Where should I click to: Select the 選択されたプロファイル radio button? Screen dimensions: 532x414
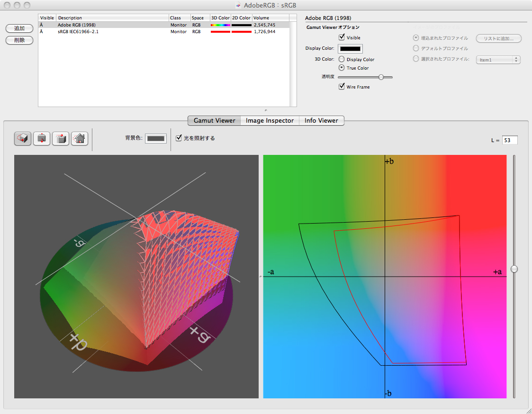pyautogui.click(x=415, y=59)
